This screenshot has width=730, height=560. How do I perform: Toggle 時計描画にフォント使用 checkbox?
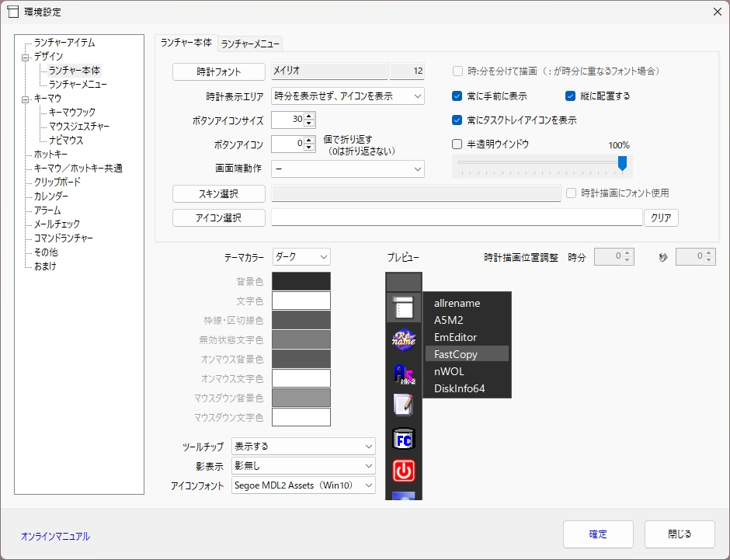(x=572, y=193)
